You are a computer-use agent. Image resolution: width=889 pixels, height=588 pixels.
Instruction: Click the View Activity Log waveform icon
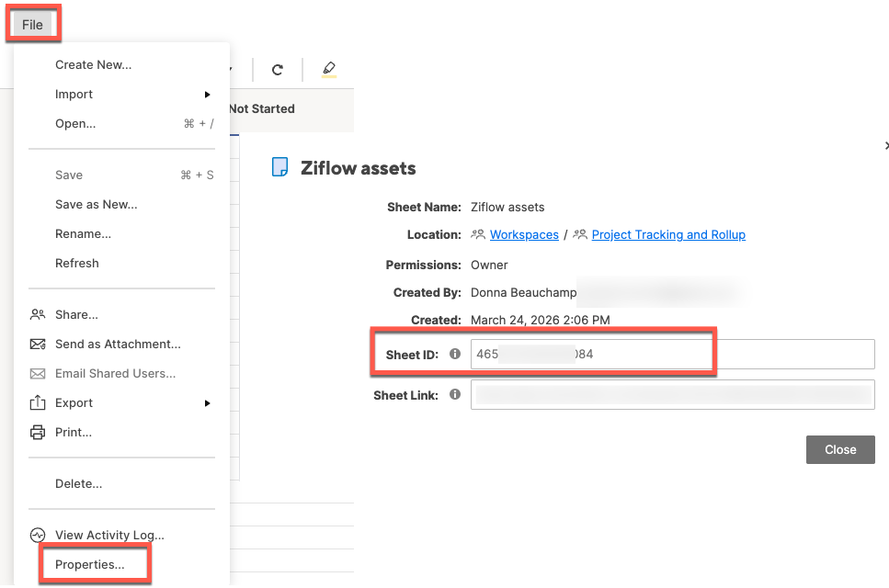38,535
